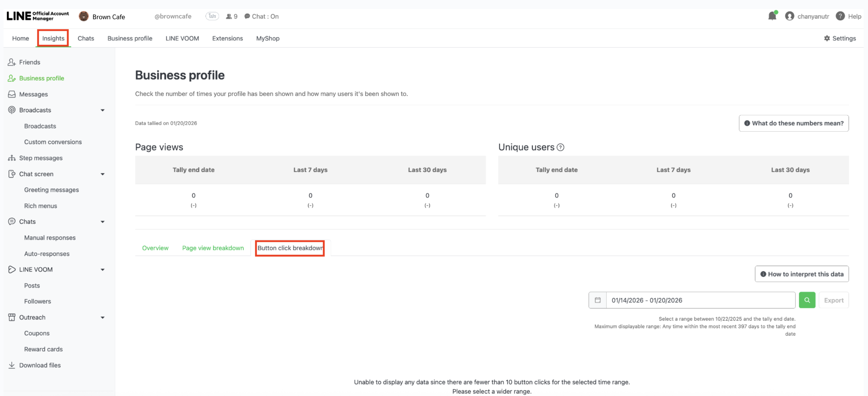The image size is (868, 396).
Task: Click the Unique users help question mark
Action: (x=561, y=147)
